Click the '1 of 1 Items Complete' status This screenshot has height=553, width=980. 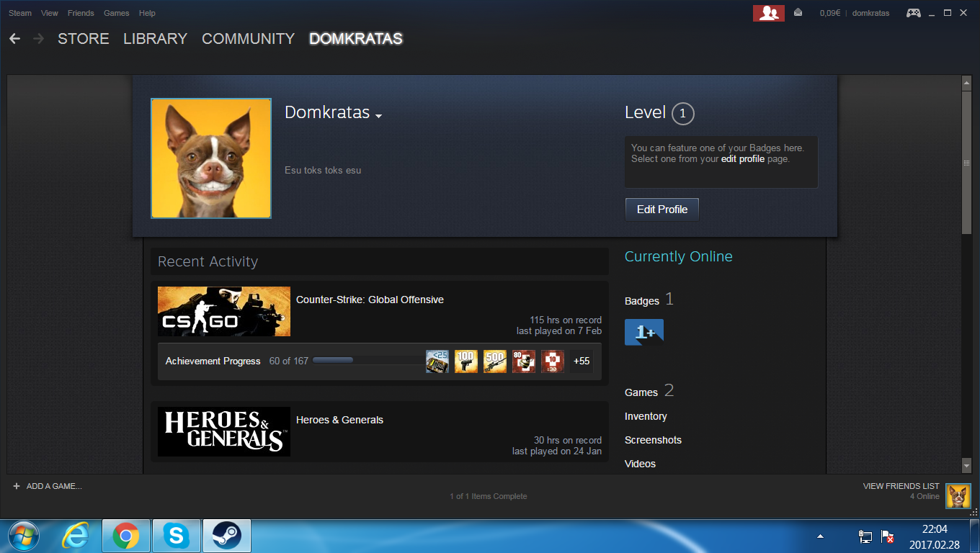[x=489, y=496]
